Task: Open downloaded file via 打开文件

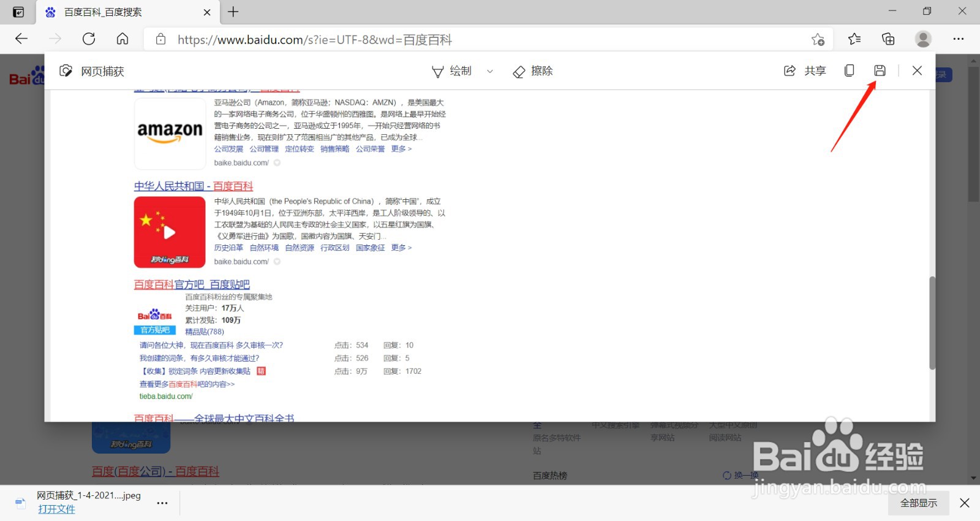Action: [x=56, y=509]
